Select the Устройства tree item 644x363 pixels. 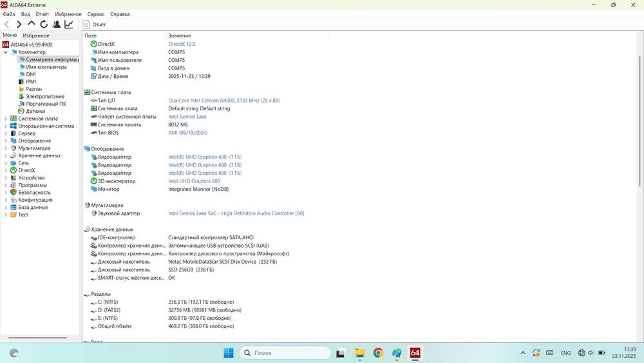click(27, 178)
